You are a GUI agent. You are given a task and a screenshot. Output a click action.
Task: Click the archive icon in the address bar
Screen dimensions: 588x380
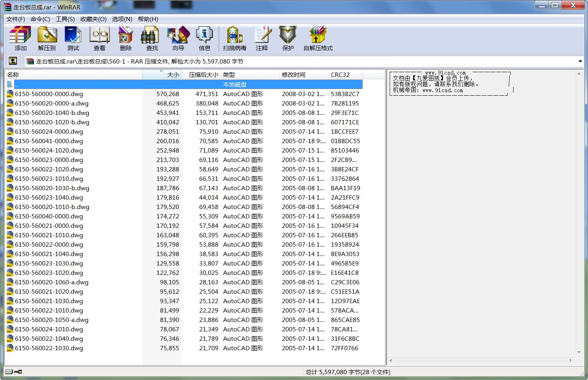pyautogui.click(x=30, y=61)
